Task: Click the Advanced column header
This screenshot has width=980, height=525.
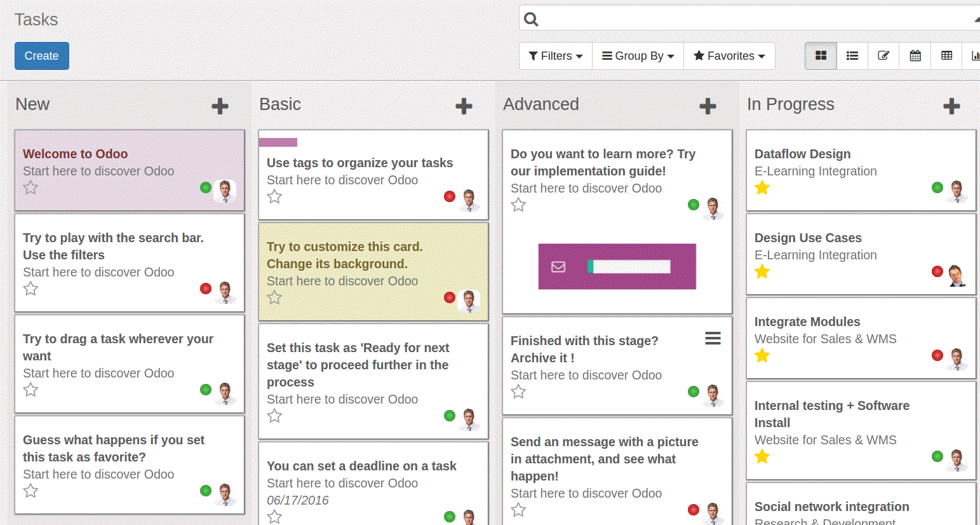Action: coord(541,104)
